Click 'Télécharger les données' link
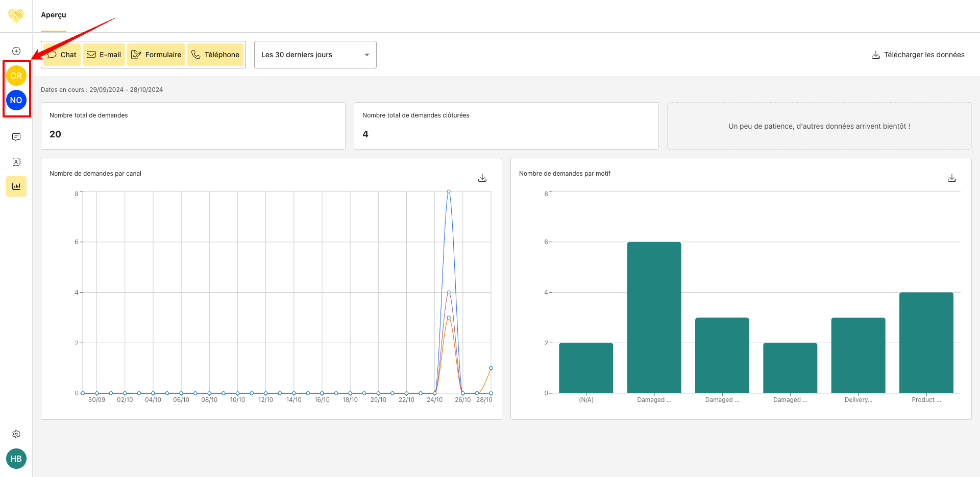Image resolution: width=980 pixels, height=477 pixels. 918,55
